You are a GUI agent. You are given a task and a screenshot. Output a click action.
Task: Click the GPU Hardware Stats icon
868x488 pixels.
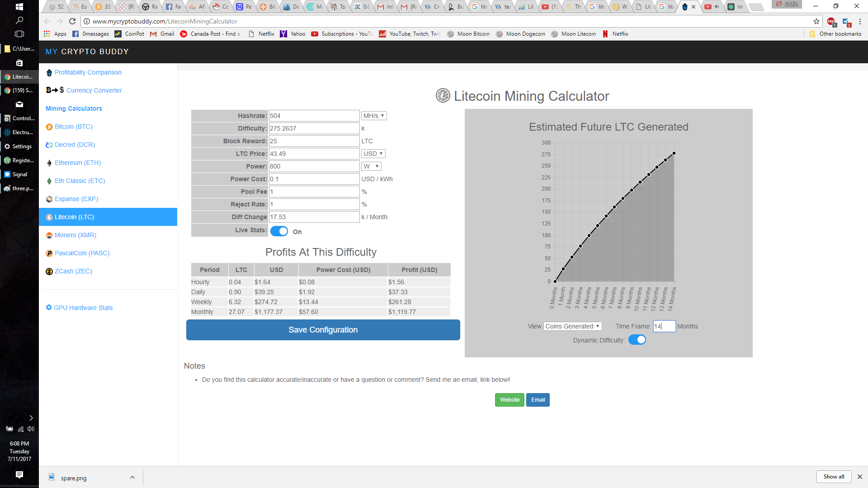point(49,307)
